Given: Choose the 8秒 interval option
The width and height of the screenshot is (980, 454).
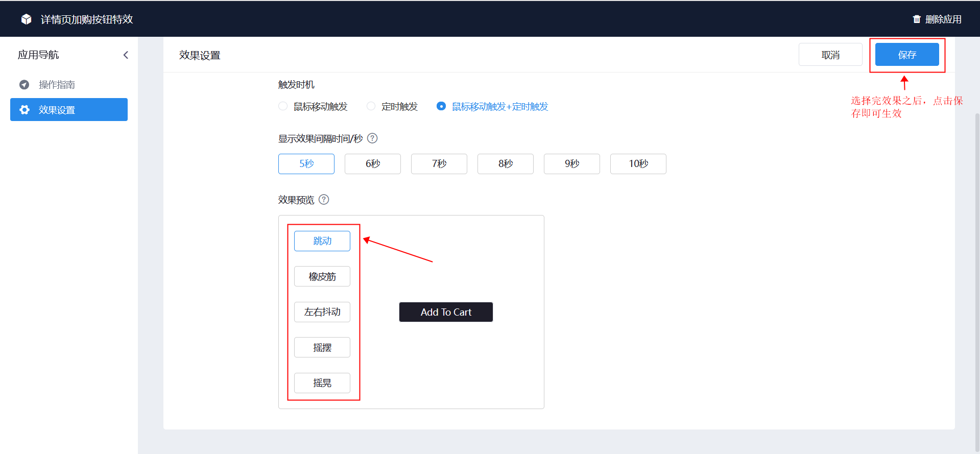Looking at the screenshot, I should click(506, 164).
